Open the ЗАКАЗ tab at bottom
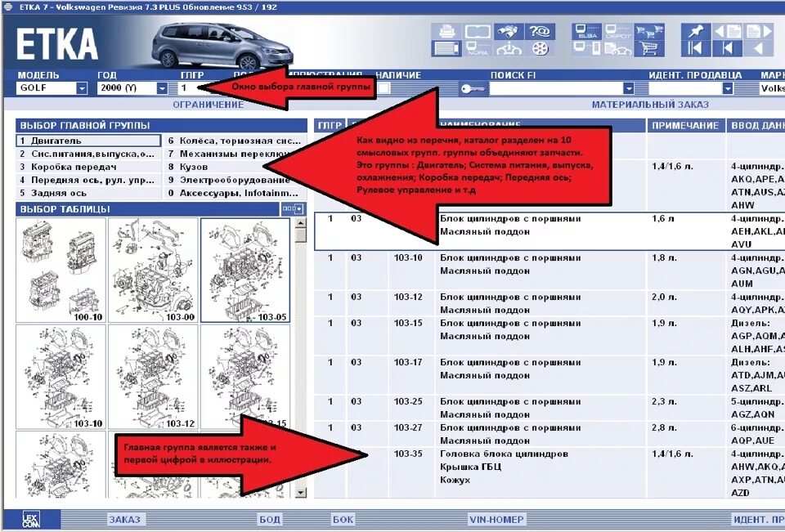Image resolution: width=785 pixels, height=532 pixels. [x=124, y=520]
